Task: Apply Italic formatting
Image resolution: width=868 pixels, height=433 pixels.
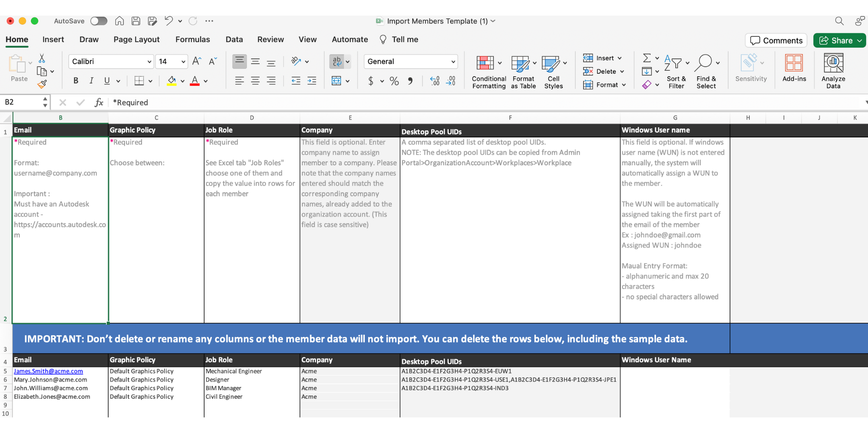Action: (x=91, y=81)
